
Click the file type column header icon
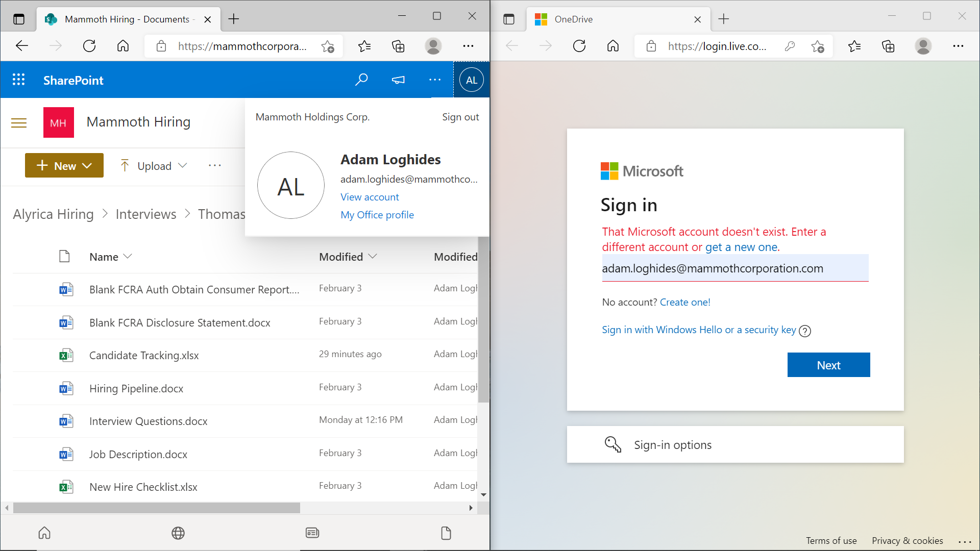pos(64,256)
